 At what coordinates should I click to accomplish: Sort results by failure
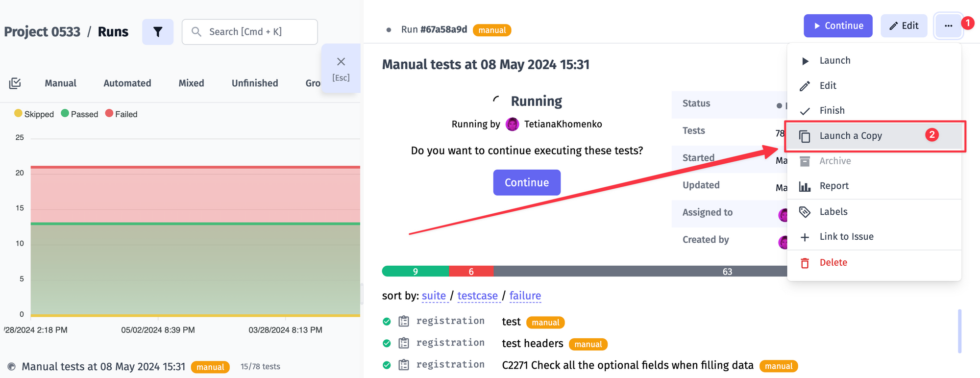pyautogui.click(x=525, y=296)
